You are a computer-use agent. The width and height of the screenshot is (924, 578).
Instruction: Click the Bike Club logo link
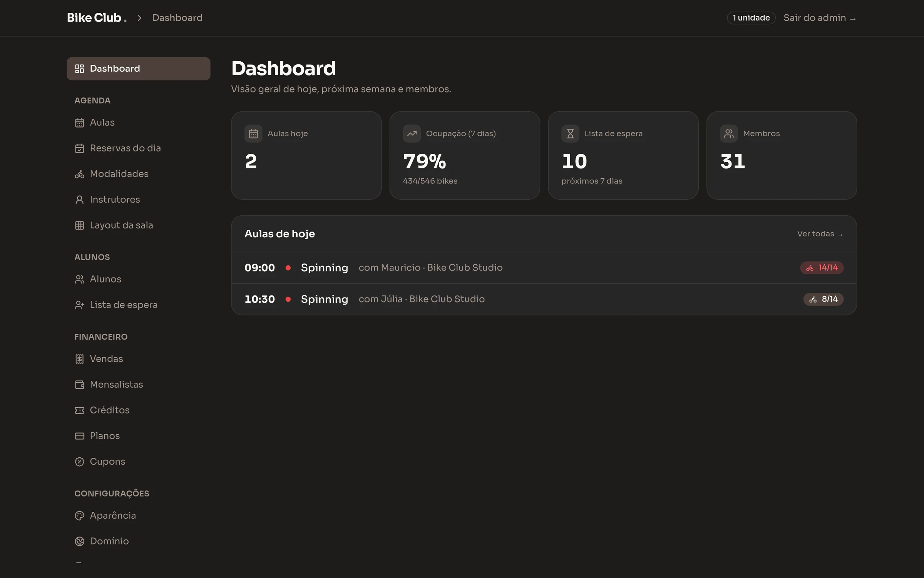click(97, 18)
